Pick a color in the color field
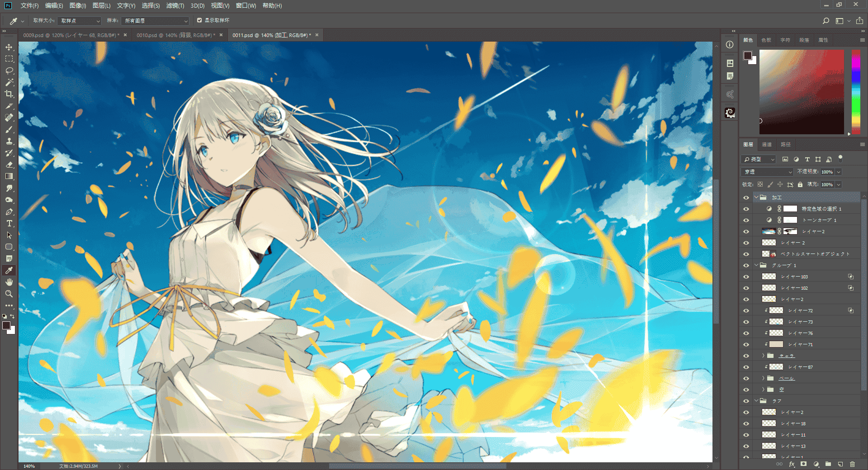868x470 pixels. point(802,92)
